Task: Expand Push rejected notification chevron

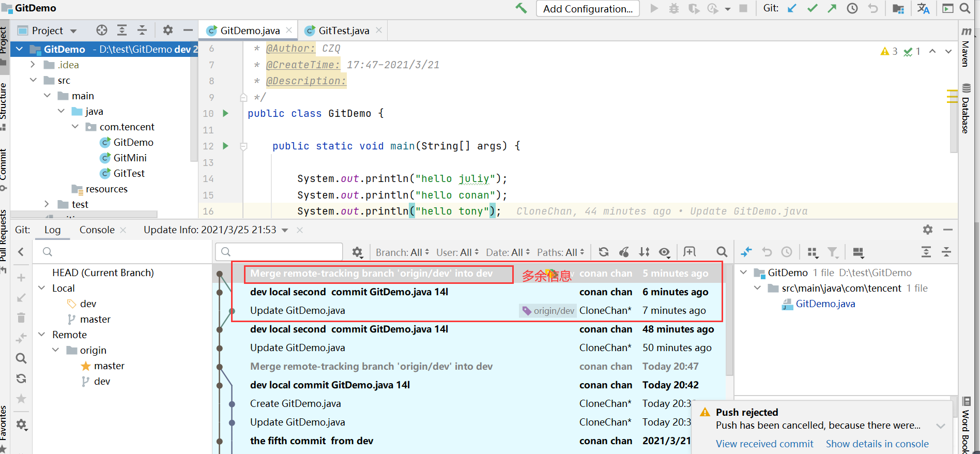Action: tap(941, 426)
